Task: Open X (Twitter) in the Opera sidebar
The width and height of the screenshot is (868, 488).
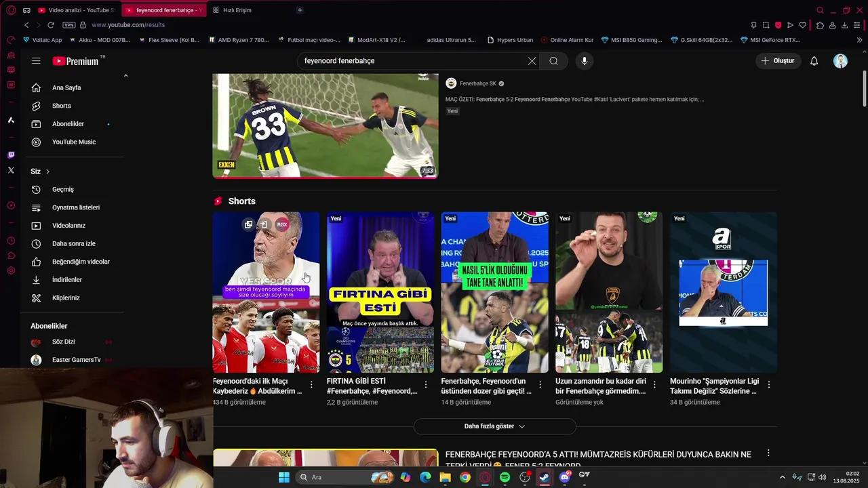Action: click(11, 170)
